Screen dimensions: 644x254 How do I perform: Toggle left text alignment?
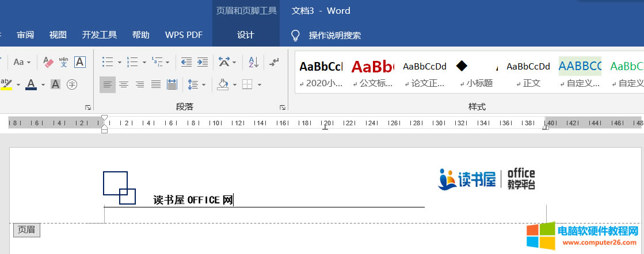click(x=107, y=84)
